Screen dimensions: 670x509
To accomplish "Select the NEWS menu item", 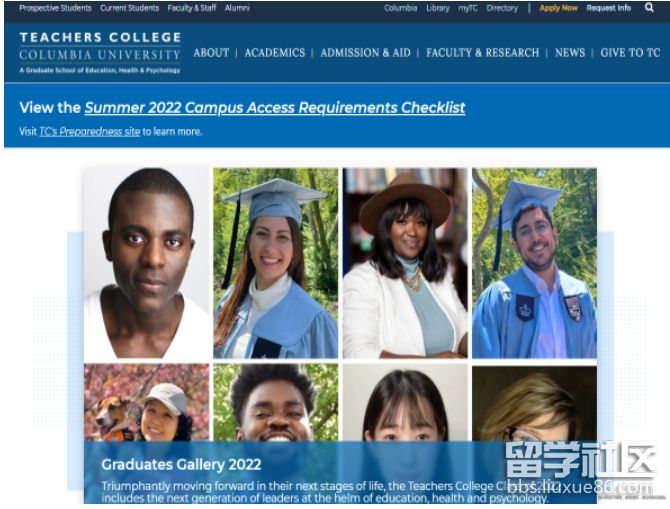I will [x=570, y=53].
